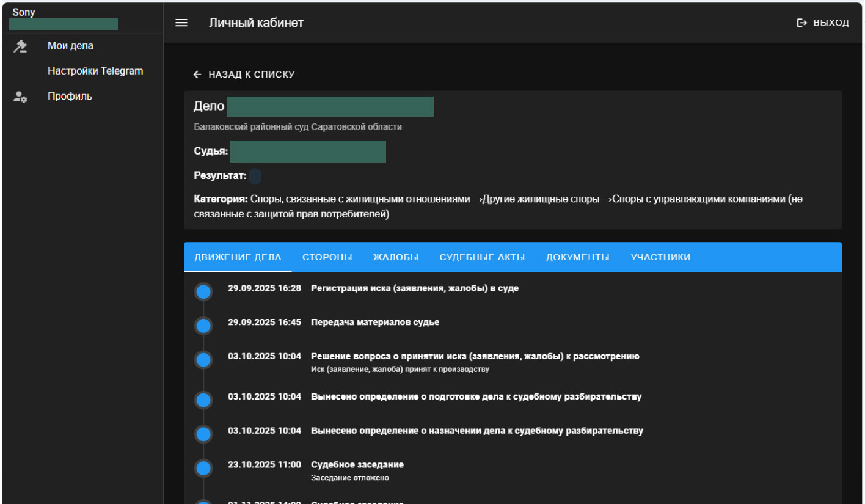Click the profile gear icon in sidebar
This screenshot has height=504, width=865.
coord(20,97)
